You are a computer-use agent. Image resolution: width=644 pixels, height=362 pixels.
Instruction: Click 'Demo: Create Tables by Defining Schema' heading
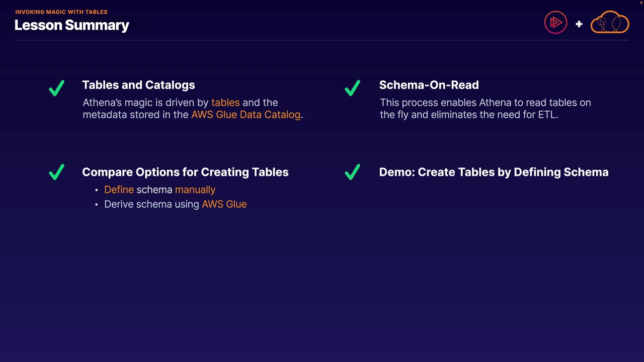click(x=494, y=172)
